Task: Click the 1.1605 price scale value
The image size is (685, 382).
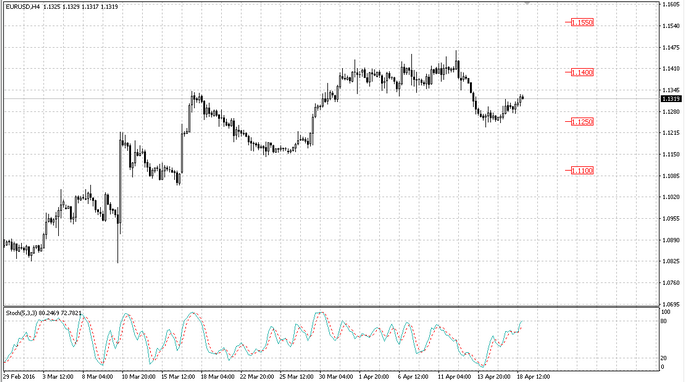Action: click(671, 4)
